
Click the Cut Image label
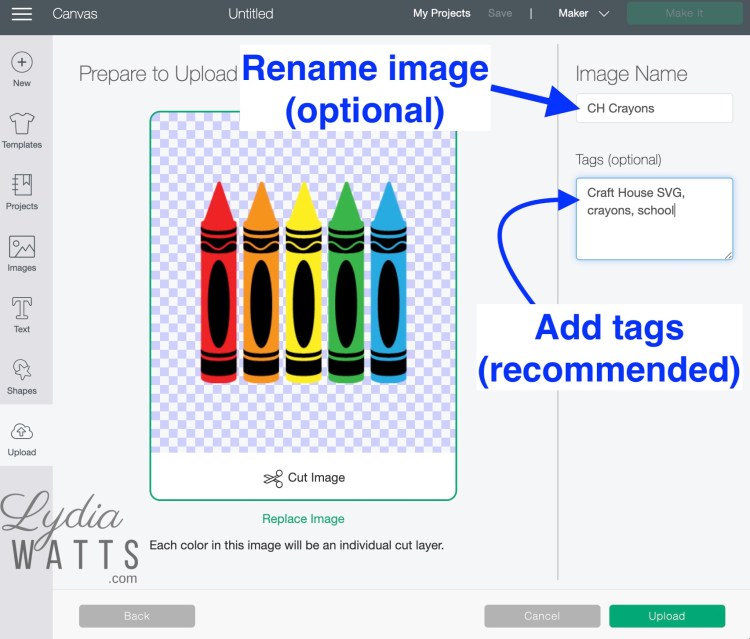click(316, 478)
